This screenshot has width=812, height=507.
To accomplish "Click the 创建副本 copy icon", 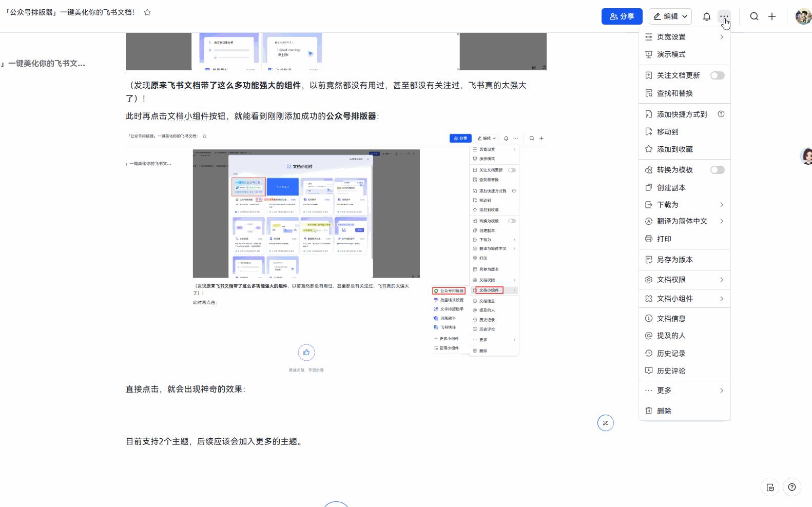I will tap(649, 188).
